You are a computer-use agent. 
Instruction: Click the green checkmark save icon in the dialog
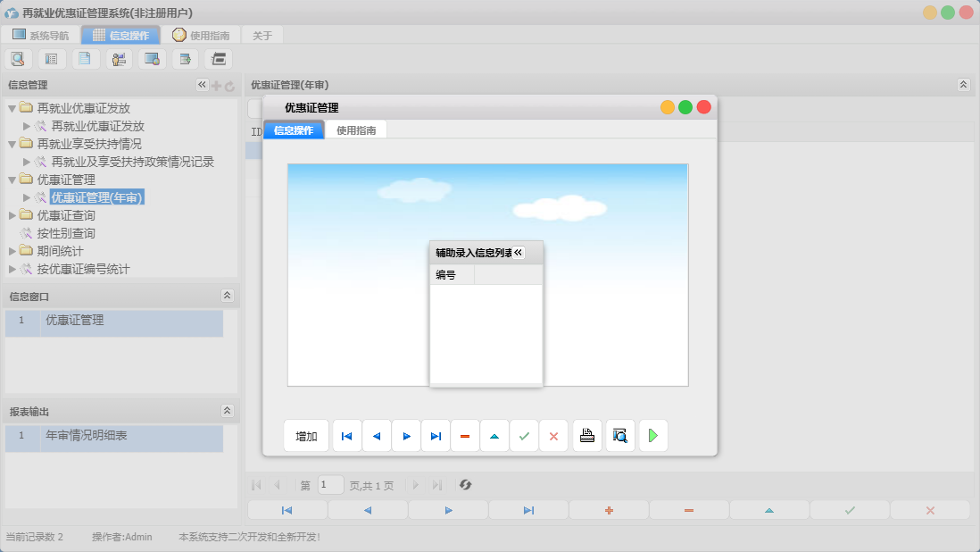524,436
